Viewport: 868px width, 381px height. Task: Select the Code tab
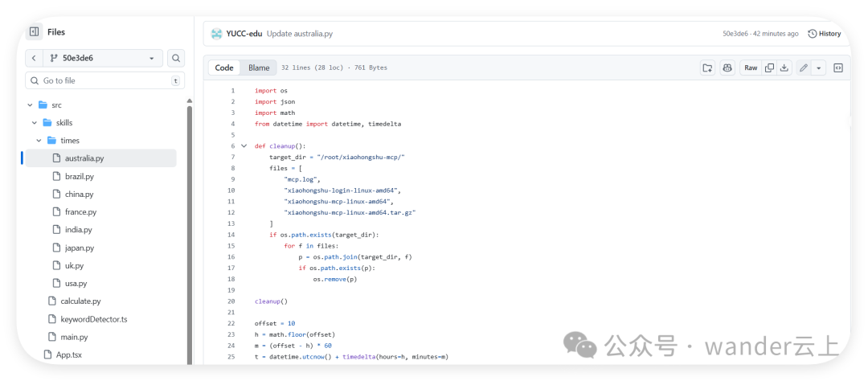click(x=224, y=68)
